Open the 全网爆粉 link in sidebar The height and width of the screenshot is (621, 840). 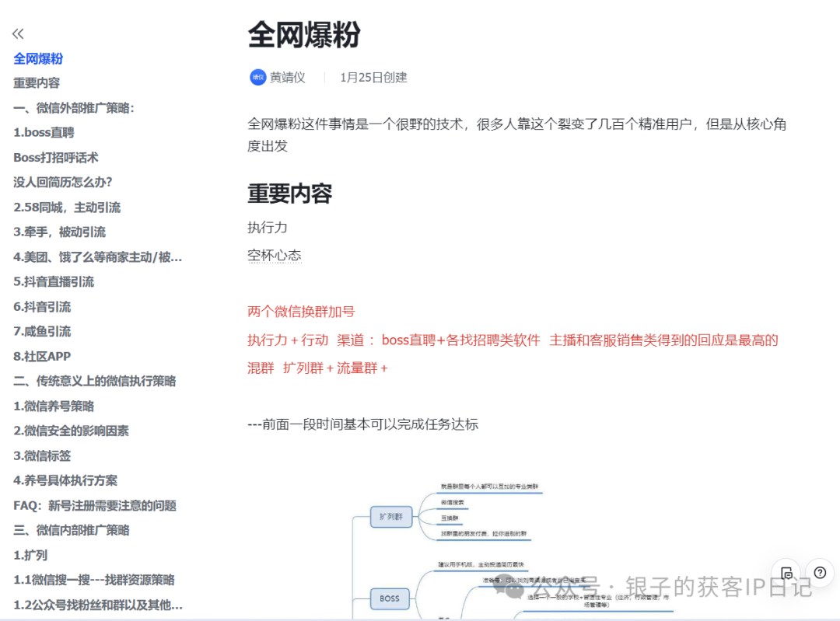pos(38,58)
